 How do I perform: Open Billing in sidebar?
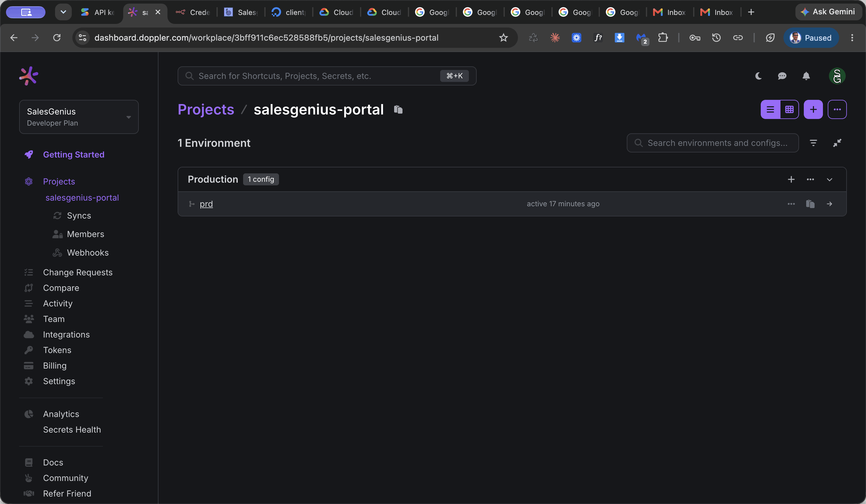tap(55, 366)
